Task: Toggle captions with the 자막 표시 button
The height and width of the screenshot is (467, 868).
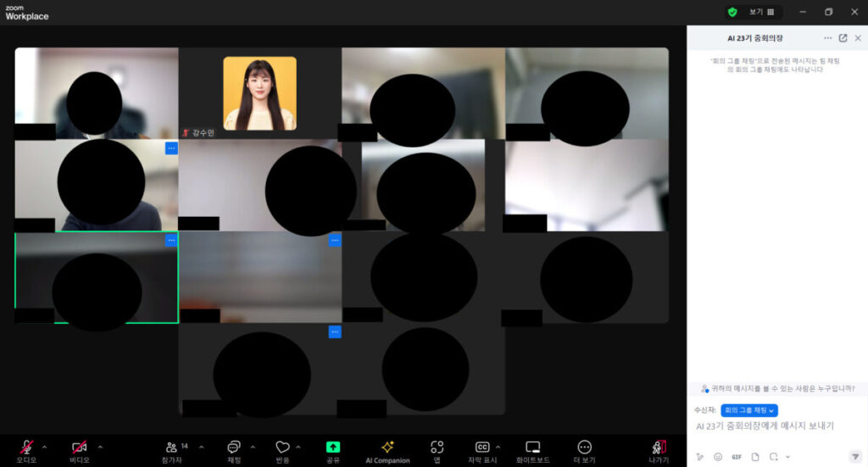Action: click(482, 448)
